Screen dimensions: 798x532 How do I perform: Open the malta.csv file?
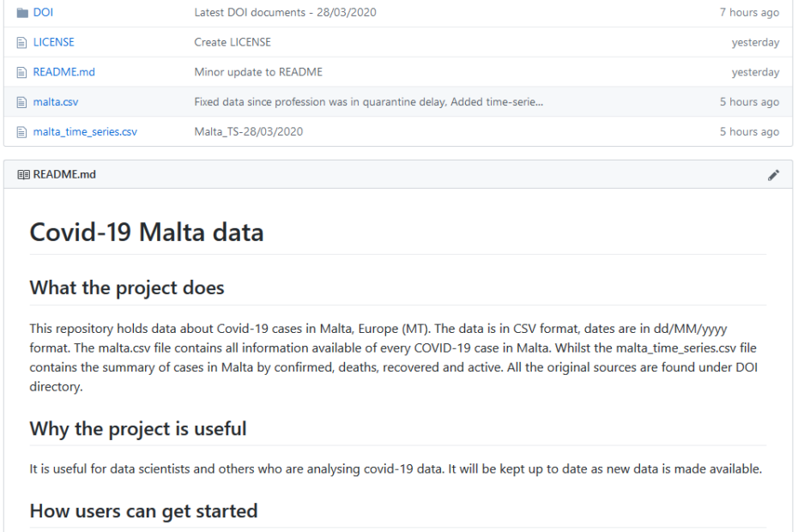click(56, 102)
